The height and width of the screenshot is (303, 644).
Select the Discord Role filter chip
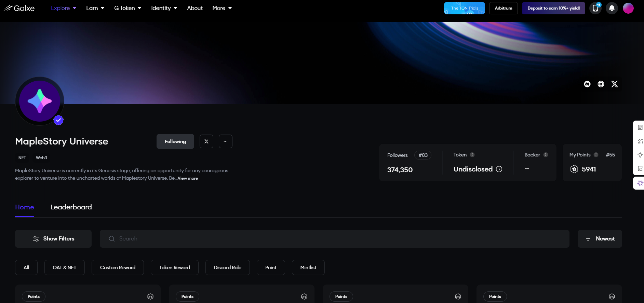tap(228, 267)
